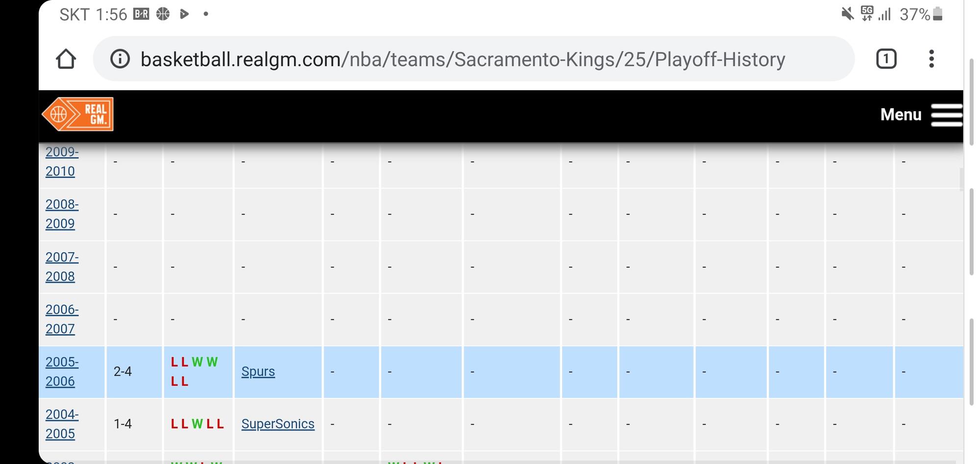Follow the Spurs opponent link
The image size is (980, 464).
point(258,371)
